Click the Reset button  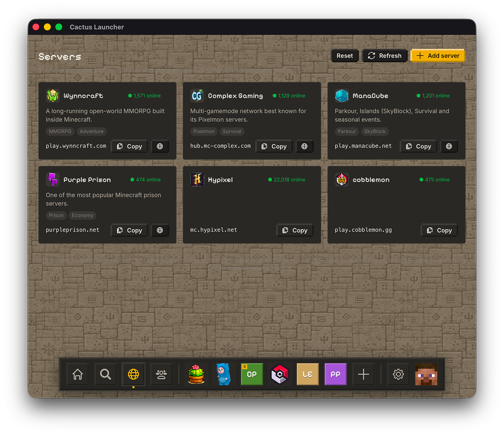point(345,56)
